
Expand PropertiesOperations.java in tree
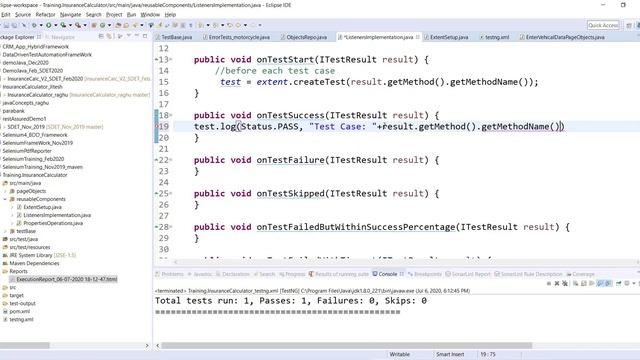pos(12,223)
